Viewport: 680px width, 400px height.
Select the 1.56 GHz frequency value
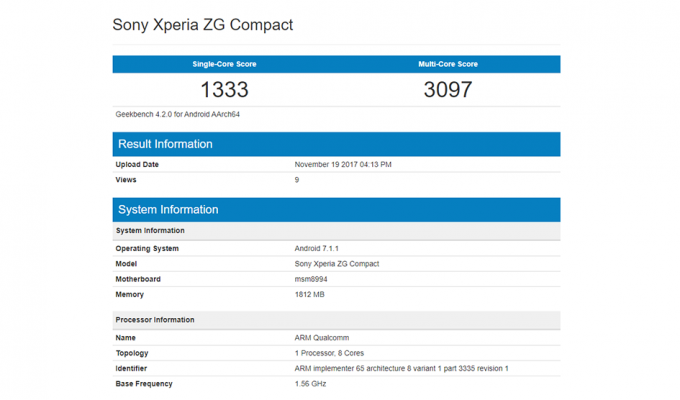click(311, 384)
